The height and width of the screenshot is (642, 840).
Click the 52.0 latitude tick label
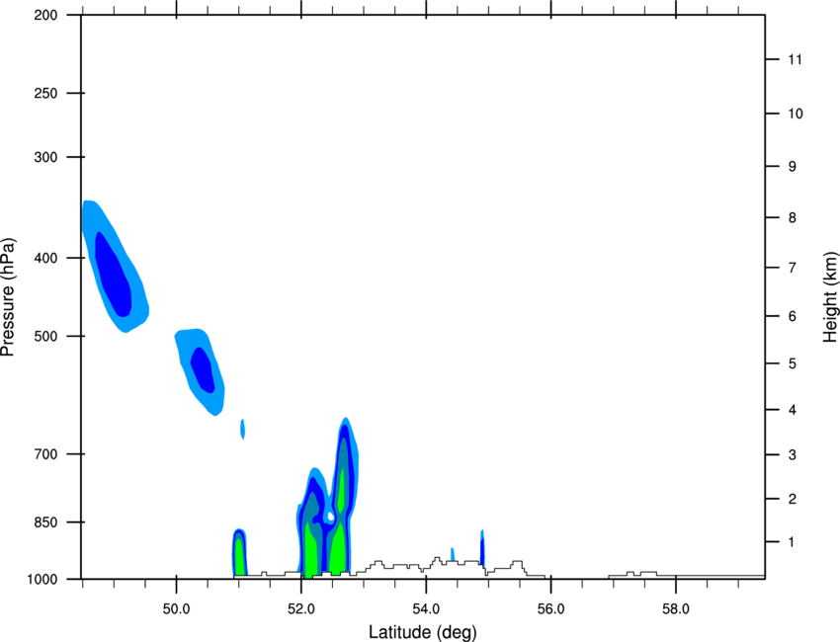pyautogui.click(x=301, y=609)
